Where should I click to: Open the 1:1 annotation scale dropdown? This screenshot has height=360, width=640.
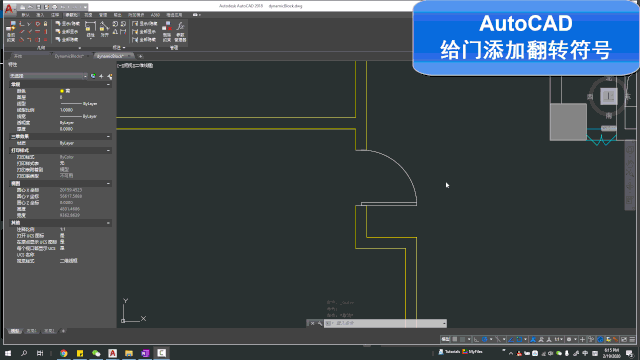tap(558, 339)
